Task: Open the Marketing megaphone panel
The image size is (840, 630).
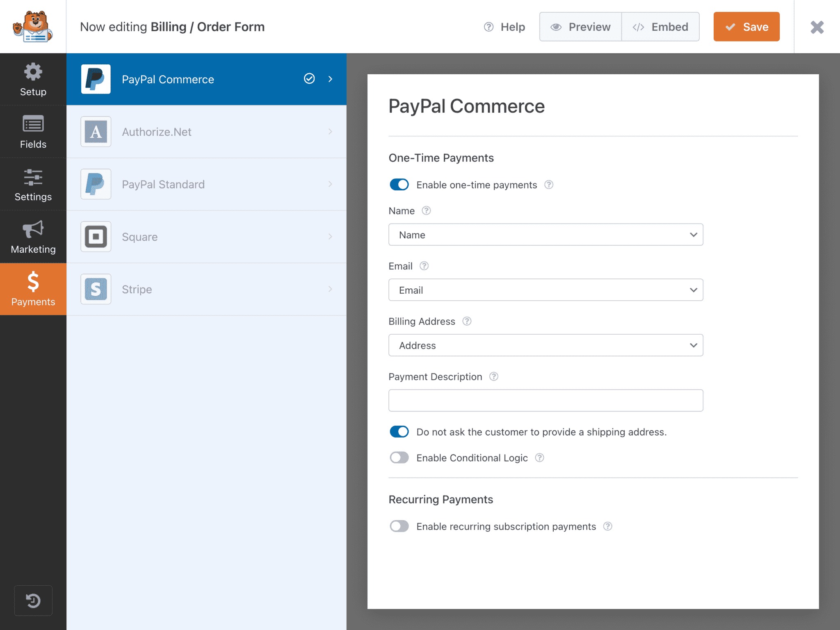Action: 33,237
